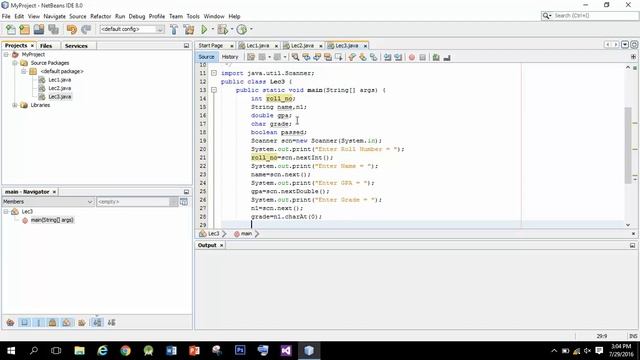Toggle Show Inner Classes filter in Navigator
Screen dimensions: 640x360
pos(67,322)
